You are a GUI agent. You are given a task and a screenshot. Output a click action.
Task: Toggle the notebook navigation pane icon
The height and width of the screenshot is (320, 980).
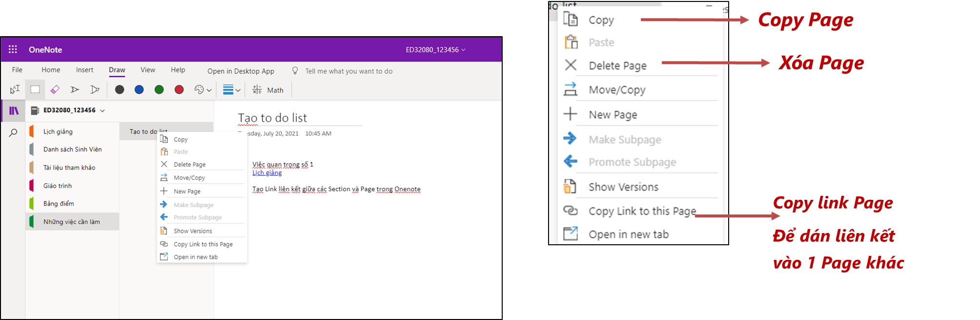[x=14, y=110]
